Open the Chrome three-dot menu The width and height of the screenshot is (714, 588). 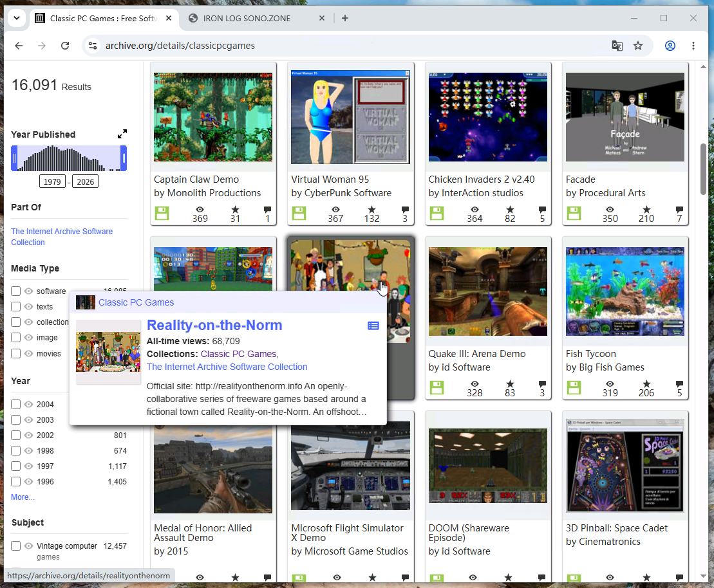pyautogui.click(x=693, y=46)
